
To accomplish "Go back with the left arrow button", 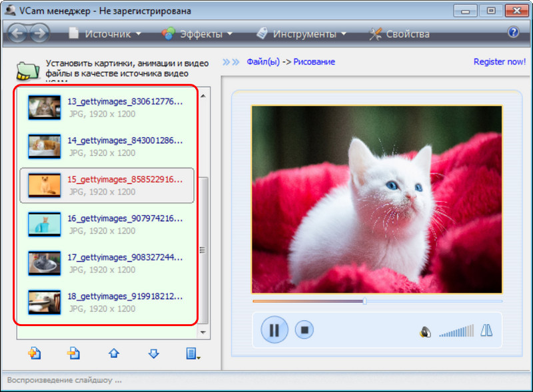I will pyautogui.click(x=17, y=33).
